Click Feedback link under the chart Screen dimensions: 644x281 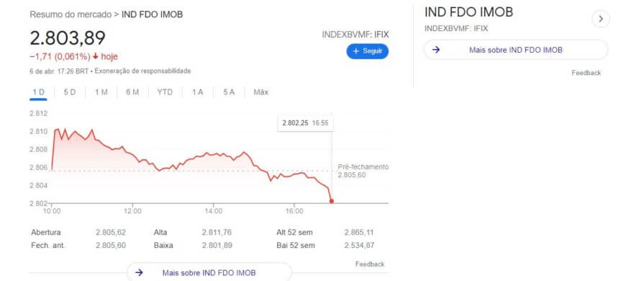(x=370, y=264)
